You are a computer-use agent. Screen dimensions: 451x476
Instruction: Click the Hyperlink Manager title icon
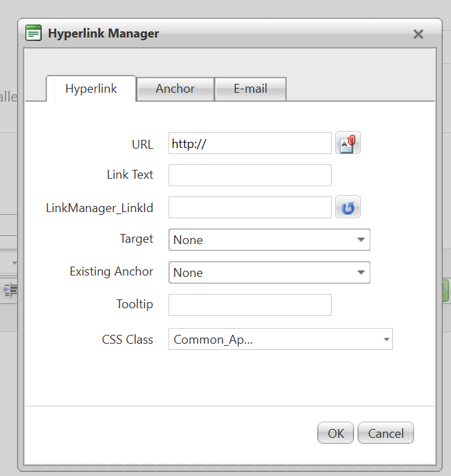(x=33, y=33)
